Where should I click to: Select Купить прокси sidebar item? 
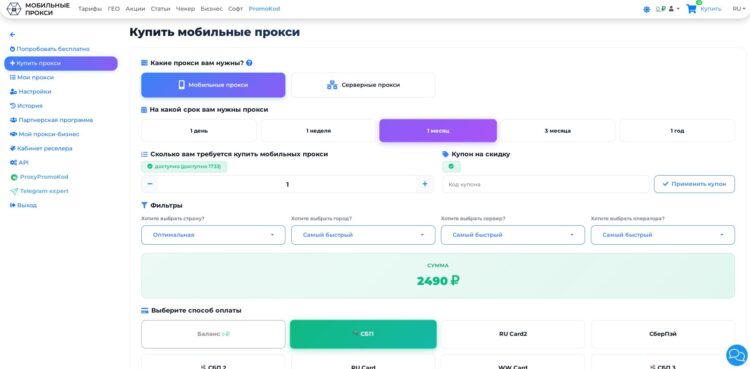pos(61,63)
